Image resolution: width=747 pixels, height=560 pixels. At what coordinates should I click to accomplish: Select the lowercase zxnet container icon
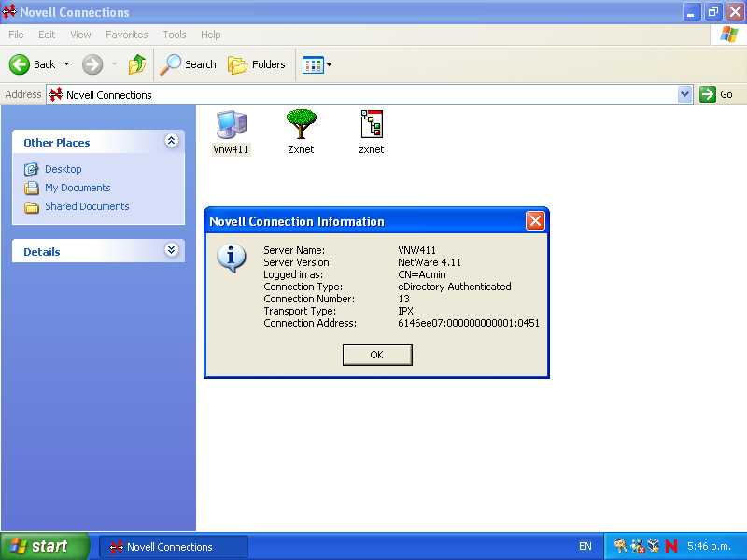tap(372, 124)
